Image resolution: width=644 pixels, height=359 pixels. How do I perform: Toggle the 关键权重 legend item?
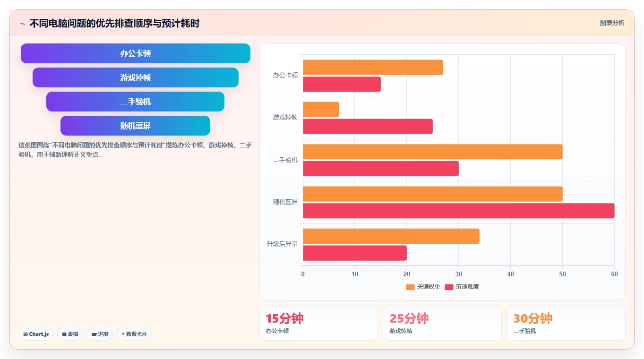[x=423, y=287]
